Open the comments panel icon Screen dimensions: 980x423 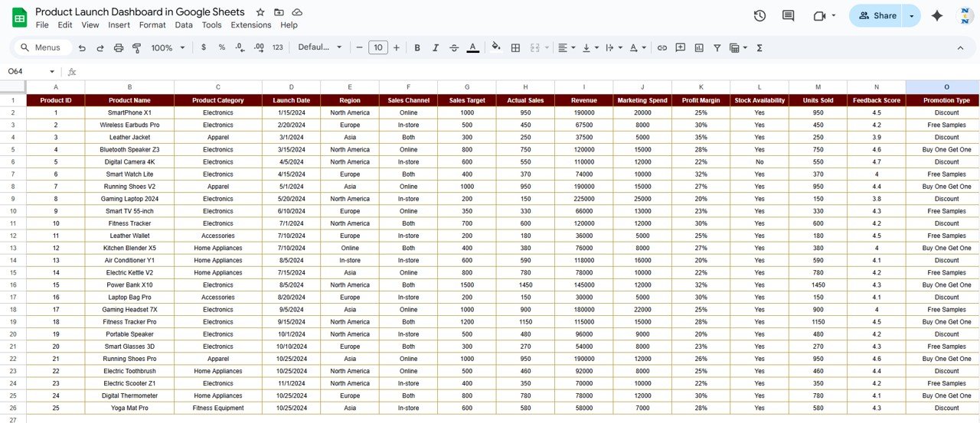click(x=788, y=15)
